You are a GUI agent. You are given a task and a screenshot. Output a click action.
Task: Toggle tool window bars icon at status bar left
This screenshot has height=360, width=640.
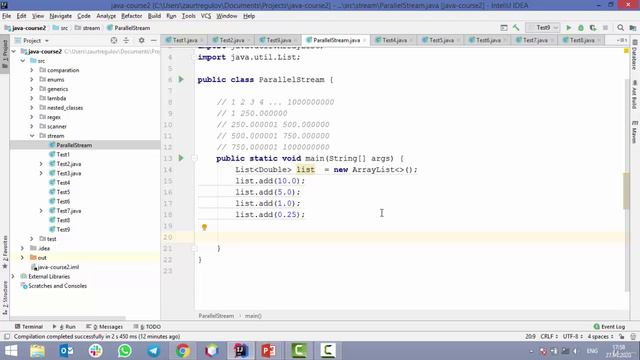coord(7,337)
